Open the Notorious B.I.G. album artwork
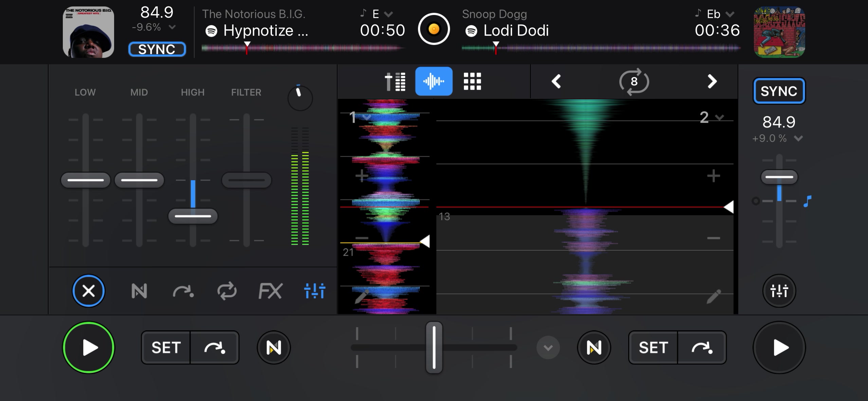 pyautogui.click(x=88, y=32)
